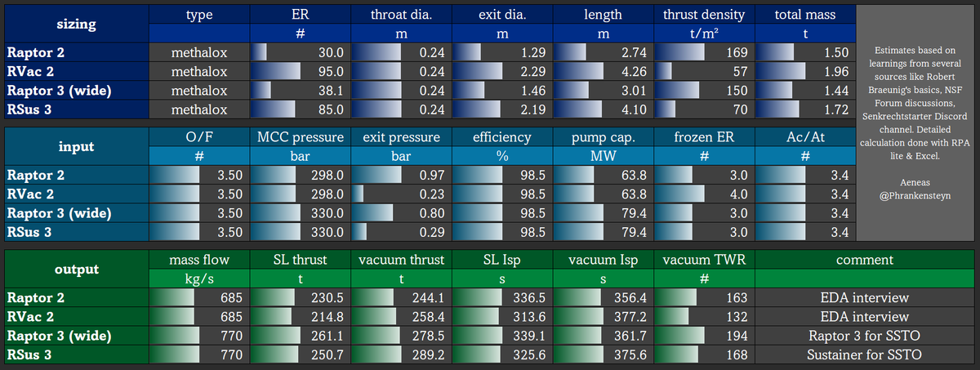Click the 'pump cap.' column header
Viewport: 980px width, 370px height.
603,136
